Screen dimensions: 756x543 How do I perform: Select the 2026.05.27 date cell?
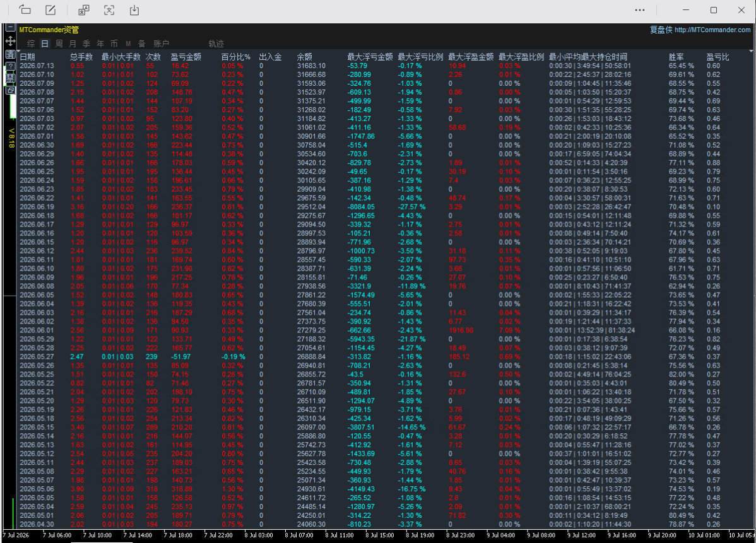[x=37, y=357]
